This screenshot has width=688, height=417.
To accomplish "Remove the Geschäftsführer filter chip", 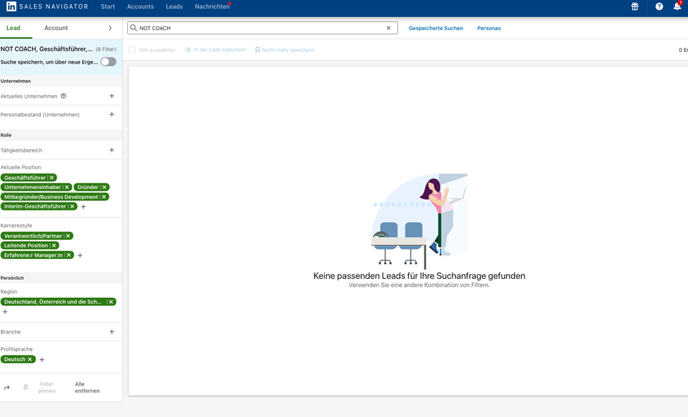I will click(x=52, y=178).
